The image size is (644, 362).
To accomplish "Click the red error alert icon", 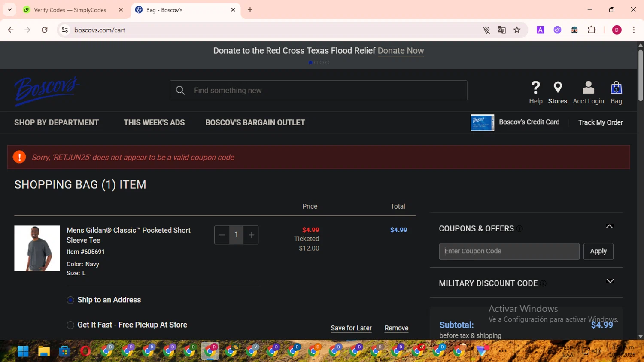I will (x=19, y=157).
